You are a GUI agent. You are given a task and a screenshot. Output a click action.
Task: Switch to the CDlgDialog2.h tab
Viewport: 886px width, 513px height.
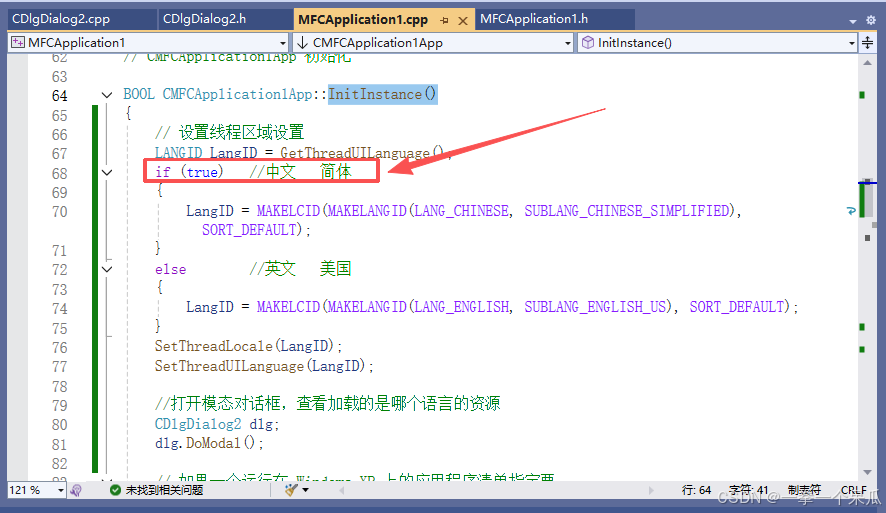pyautogui.click(x=205, y=19)
